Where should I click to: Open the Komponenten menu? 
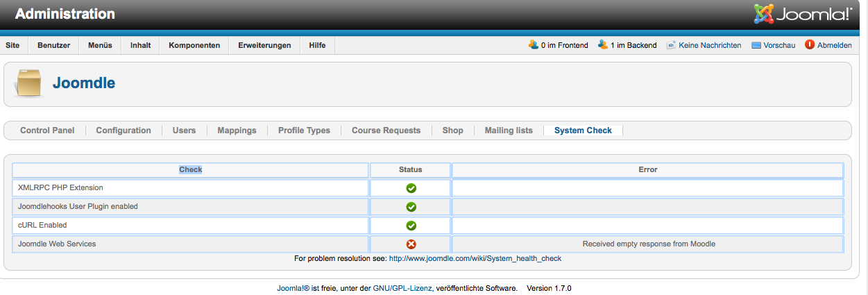[194, 45]
